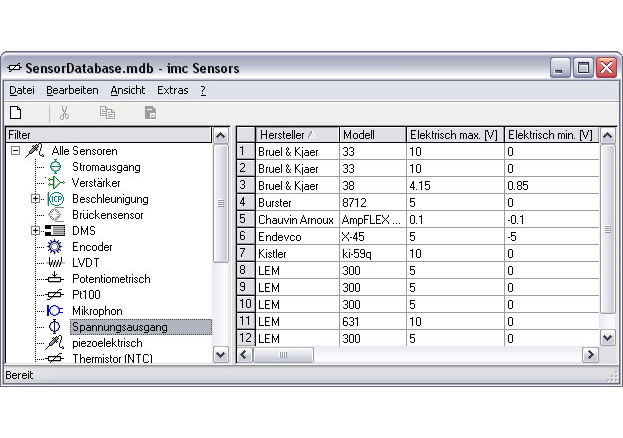Viewport: 623px width, 438px height.
Task: Click the table horizontal scroll left arrow
Action: pyautogui.click(x=244, y=355)
